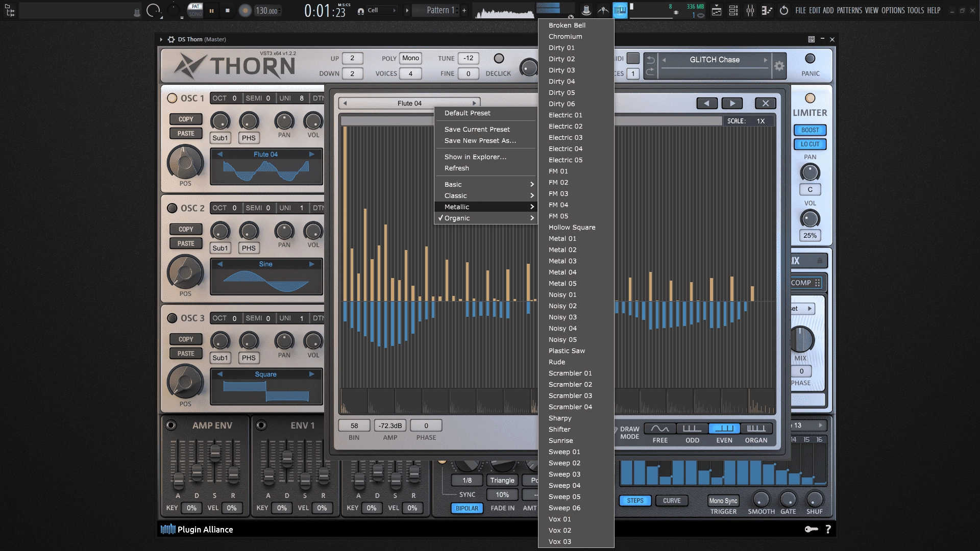
Task: Click the undo history icon in the toolbar
Action: [784, 10]
